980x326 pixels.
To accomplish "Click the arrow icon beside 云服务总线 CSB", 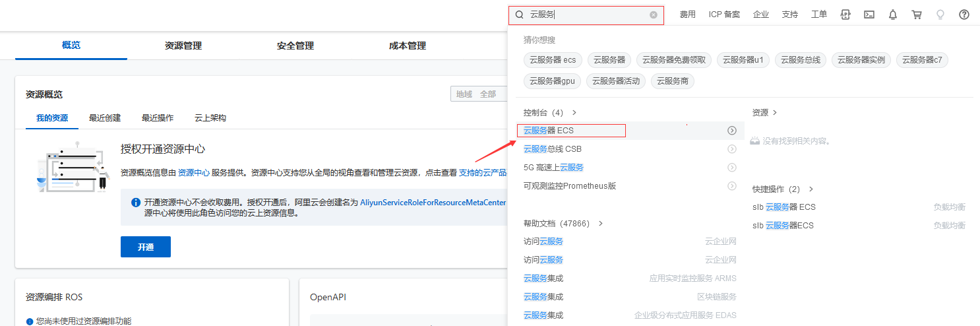I will [732, 149].
